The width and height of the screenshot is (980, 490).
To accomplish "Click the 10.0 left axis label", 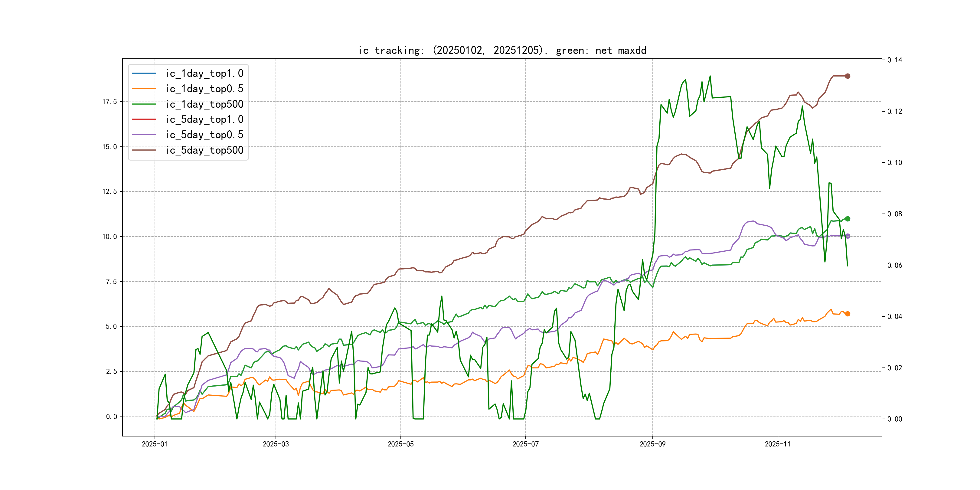I will [109, 237].
